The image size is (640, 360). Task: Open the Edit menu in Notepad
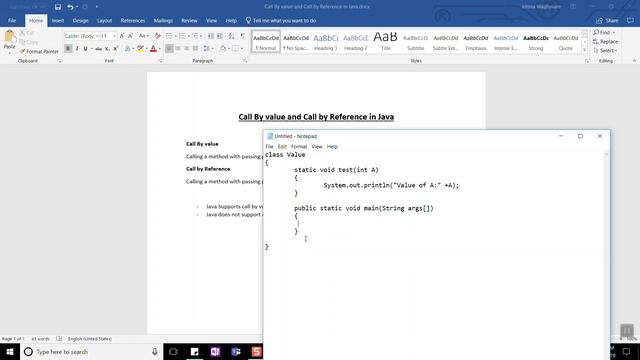click(x=282, y=147)
